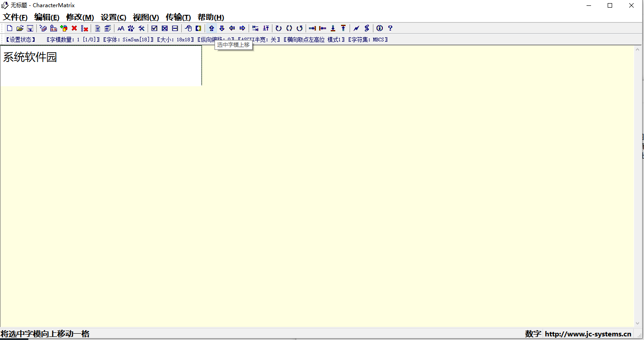Open the 文件(F) menu
This screenshot has width=644, height=340.
15,18
